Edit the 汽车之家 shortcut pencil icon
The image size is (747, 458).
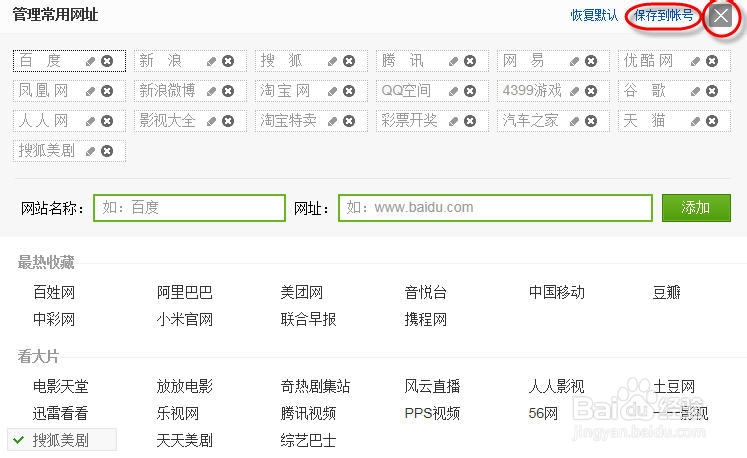(x=574, y=121)
